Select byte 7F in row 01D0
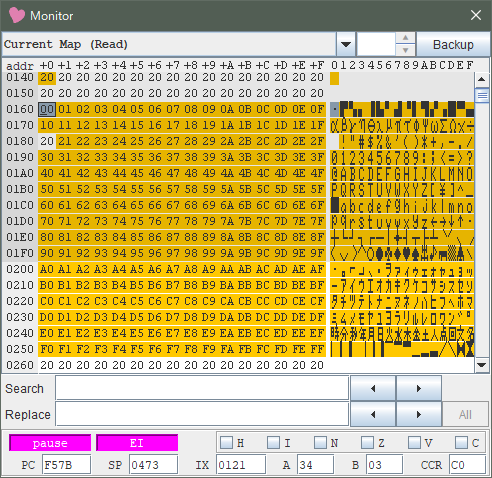492x478 pixels. pyautogui.click(x=317, y=221)
